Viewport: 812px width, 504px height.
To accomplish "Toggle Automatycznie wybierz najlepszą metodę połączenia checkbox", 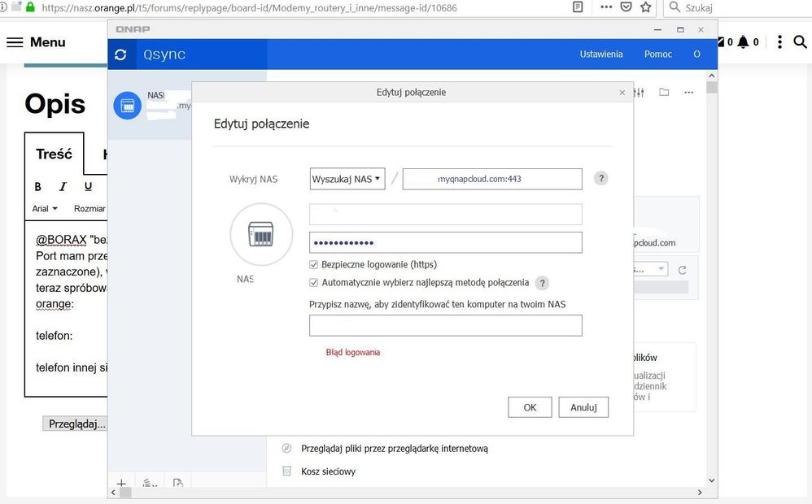I will 314,283.
